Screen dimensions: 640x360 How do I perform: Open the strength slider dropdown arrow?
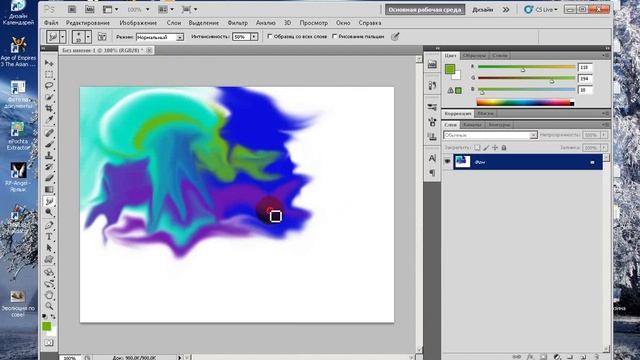click(x=254, y=37)
